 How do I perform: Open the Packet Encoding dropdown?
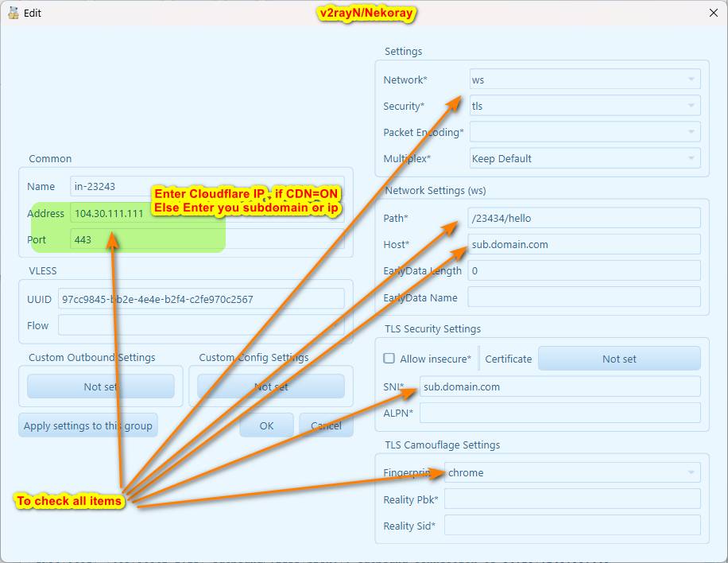click(585, 132)
